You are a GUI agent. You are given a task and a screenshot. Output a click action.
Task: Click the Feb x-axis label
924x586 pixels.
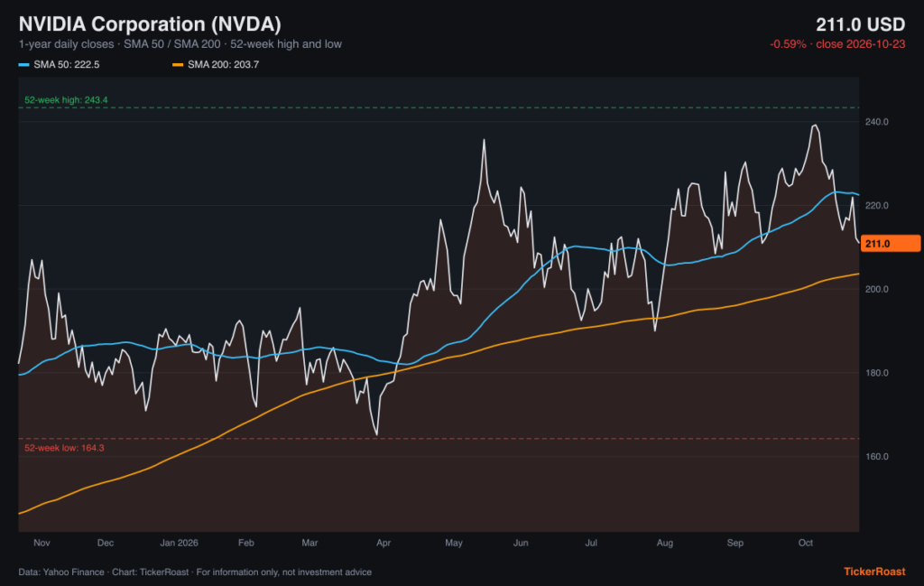point(246,543)
